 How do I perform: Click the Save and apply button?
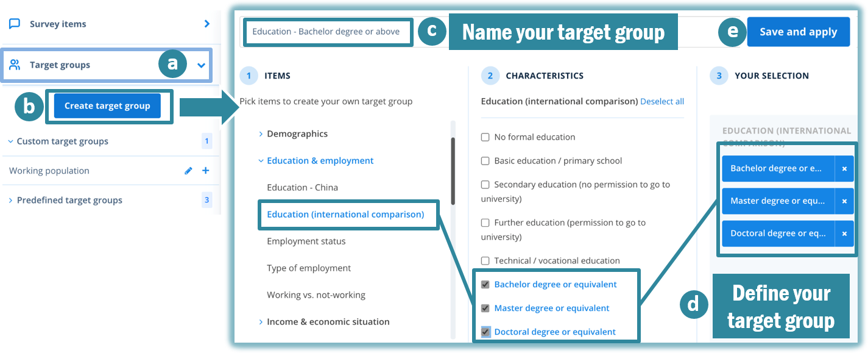798,32
